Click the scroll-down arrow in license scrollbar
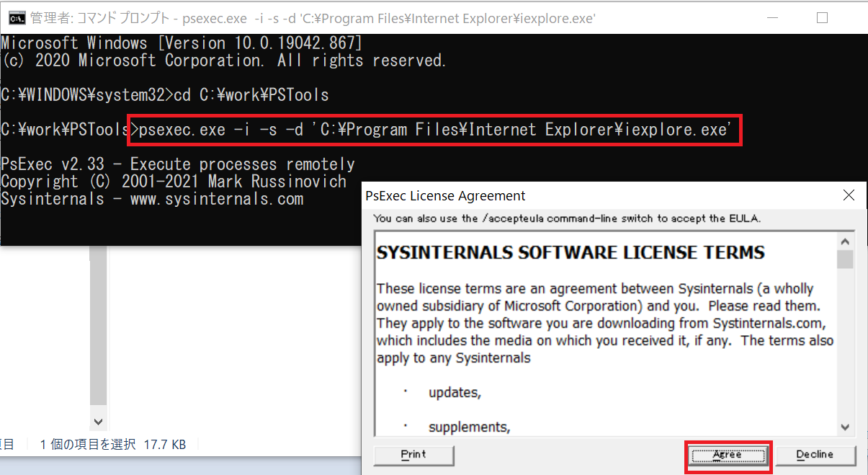The height and width of the screenshot is (475, 868). [845, 427]
